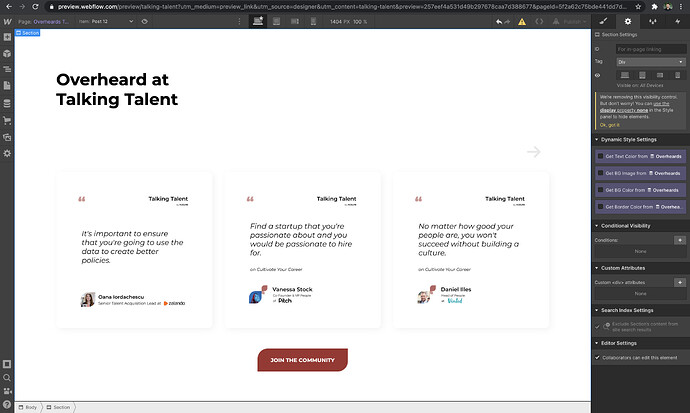The image size is (690, 413).
Task: Open the search magnifier in left sidebar
Action: (x=7, y=377)
